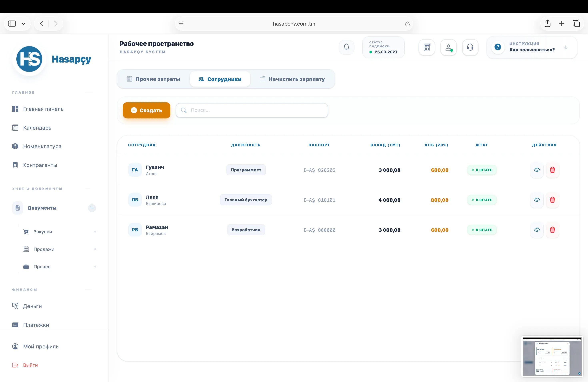Collapse the Документы section chevron
The width and height of the screenshot is (588, 382).
(x=92, y=208)
